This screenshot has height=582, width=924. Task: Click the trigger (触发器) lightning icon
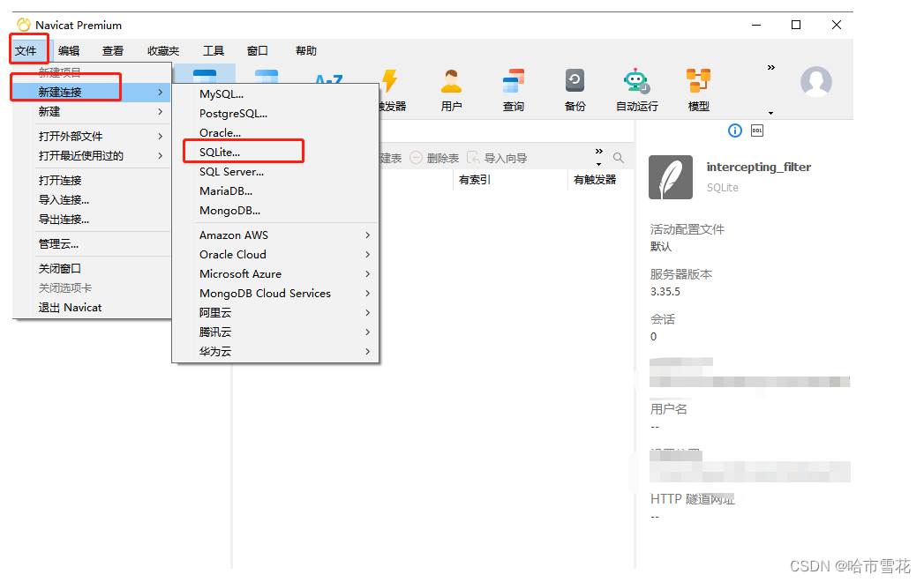coord(389,81)
